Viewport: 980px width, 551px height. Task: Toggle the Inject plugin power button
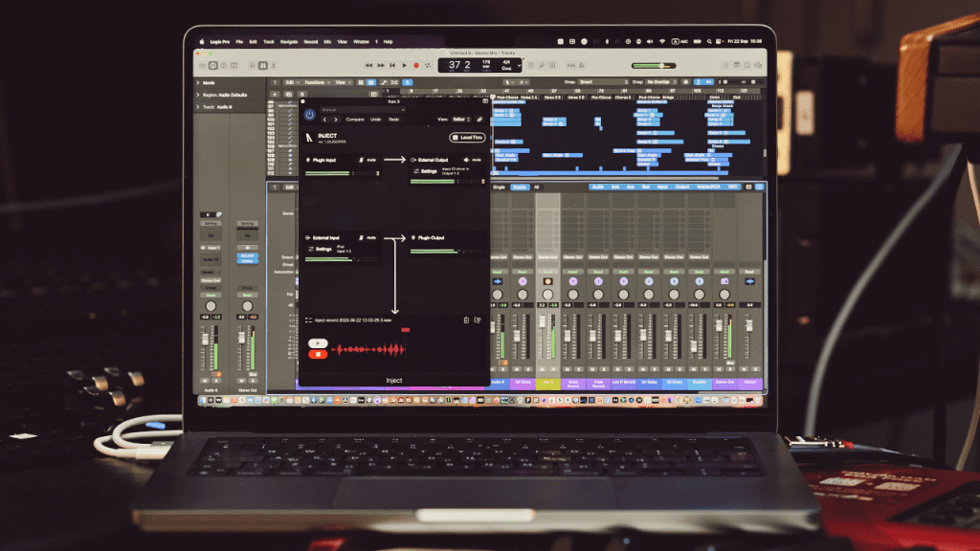click(x=309, y=115)
